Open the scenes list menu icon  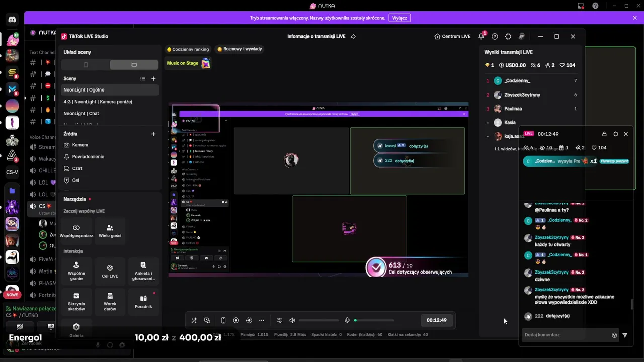143,79
